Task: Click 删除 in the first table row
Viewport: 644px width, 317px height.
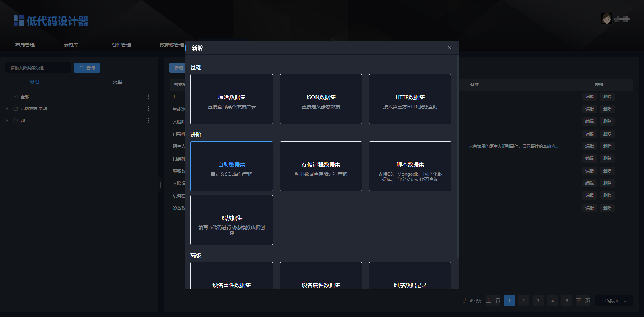Action: click(607, 97)
